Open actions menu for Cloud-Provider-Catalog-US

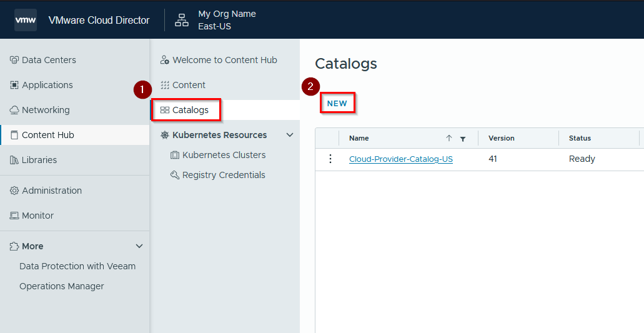[x=330, y=159]
